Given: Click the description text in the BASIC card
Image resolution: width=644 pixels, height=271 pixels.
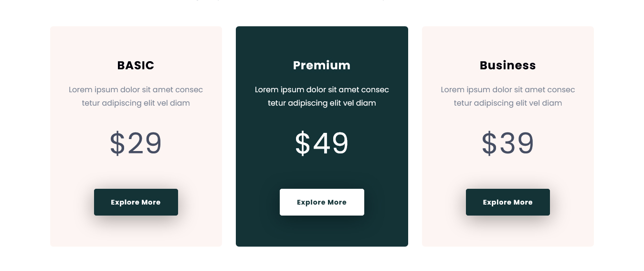Looking at the screenshot, I should pos(136,96).
